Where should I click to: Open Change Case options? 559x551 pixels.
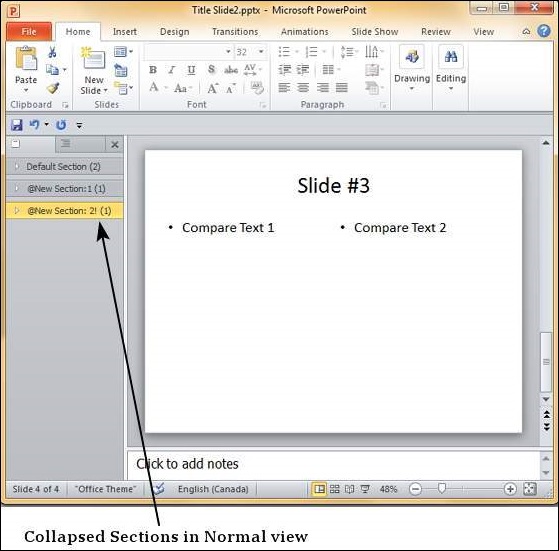[183, 88]
